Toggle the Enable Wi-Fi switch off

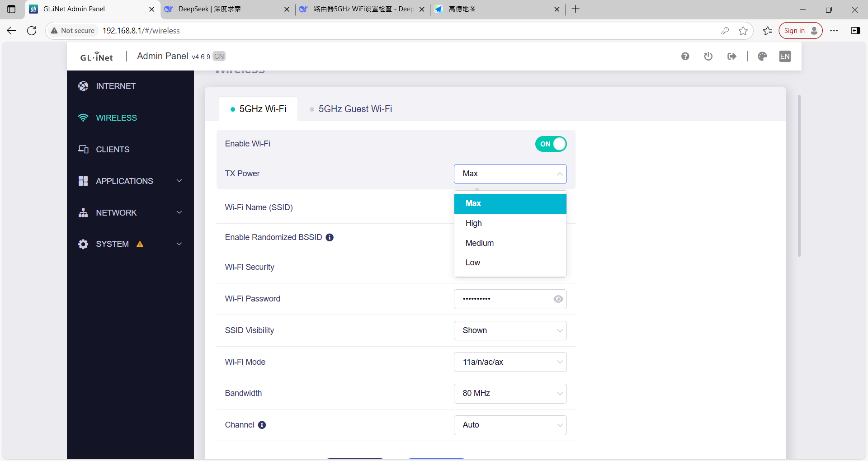(x=551, y=144)
